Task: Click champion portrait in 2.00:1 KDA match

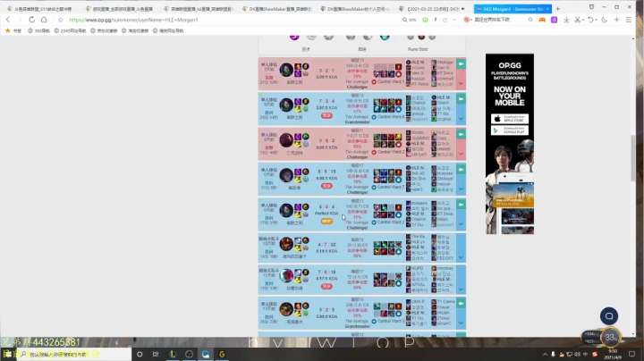Action: click(x=286, y=70)
